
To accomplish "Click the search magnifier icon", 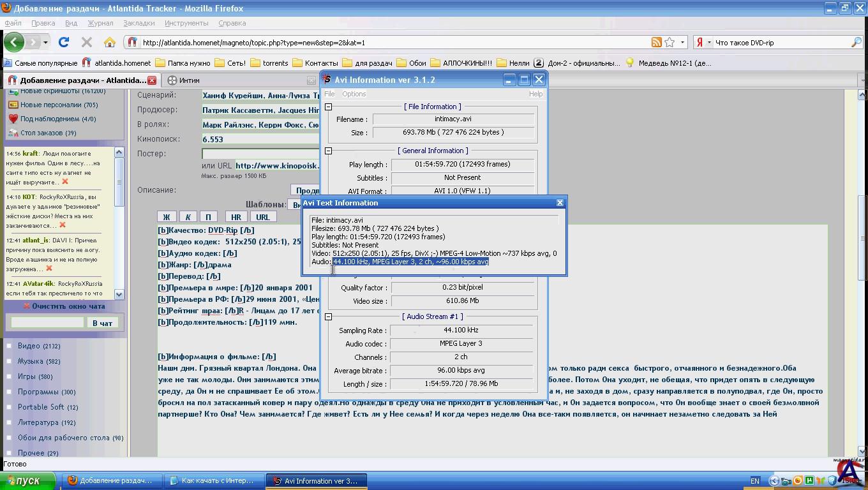I will click(856, 42).
